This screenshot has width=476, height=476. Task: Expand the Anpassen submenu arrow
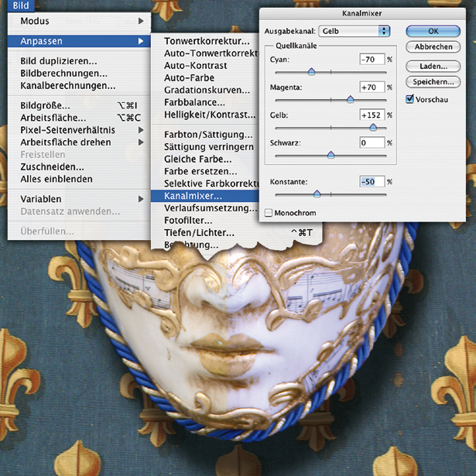(x=141, y=41)
